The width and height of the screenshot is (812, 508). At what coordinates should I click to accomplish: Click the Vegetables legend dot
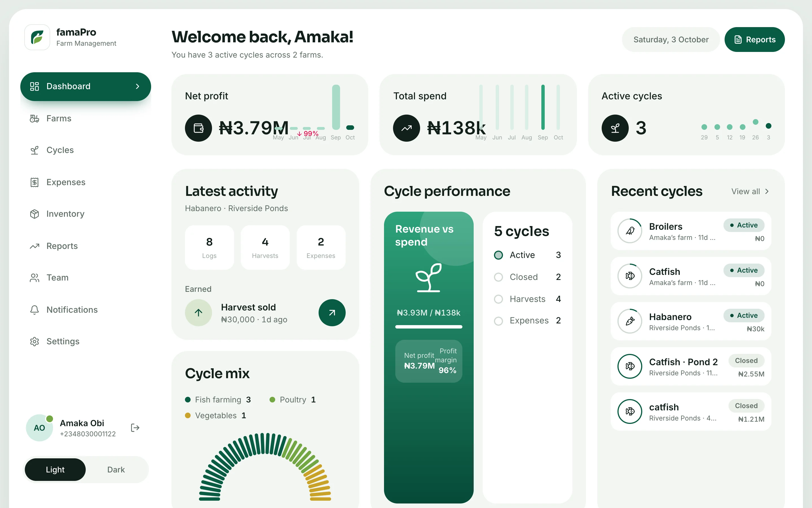188,416
